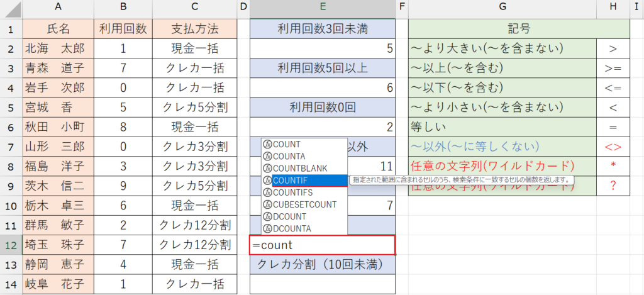
Task: Click the fx icon beside DCOUNTA
Action: pos(268,228)
